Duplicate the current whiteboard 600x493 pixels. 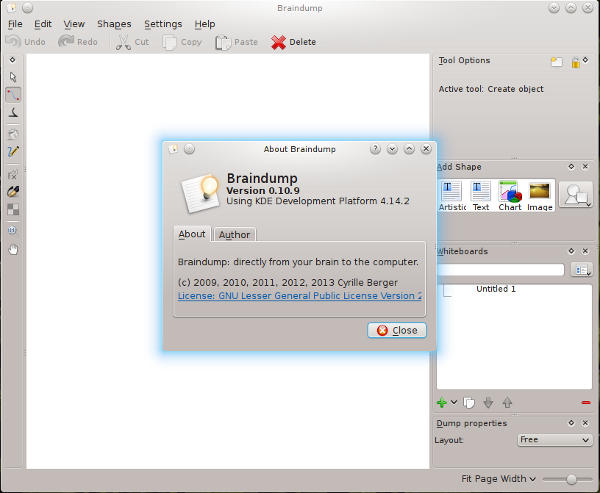tap(469, 403)
